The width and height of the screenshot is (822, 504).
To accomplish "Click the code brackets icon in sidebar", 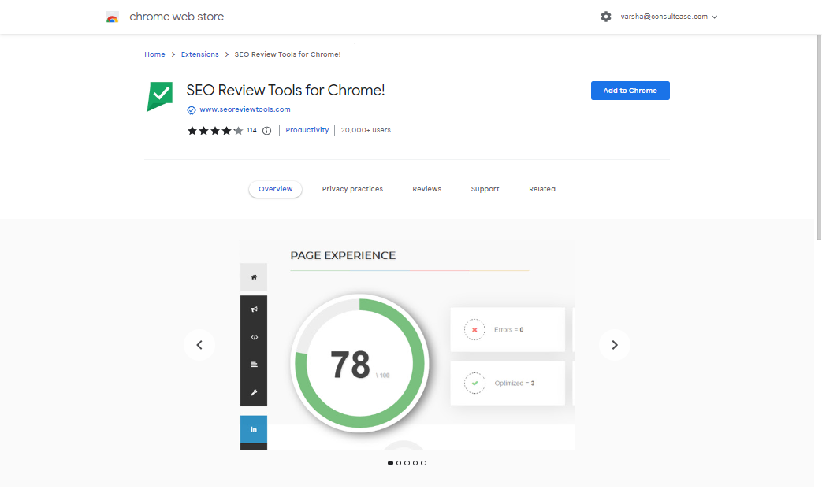I will [x=254, y=337].
